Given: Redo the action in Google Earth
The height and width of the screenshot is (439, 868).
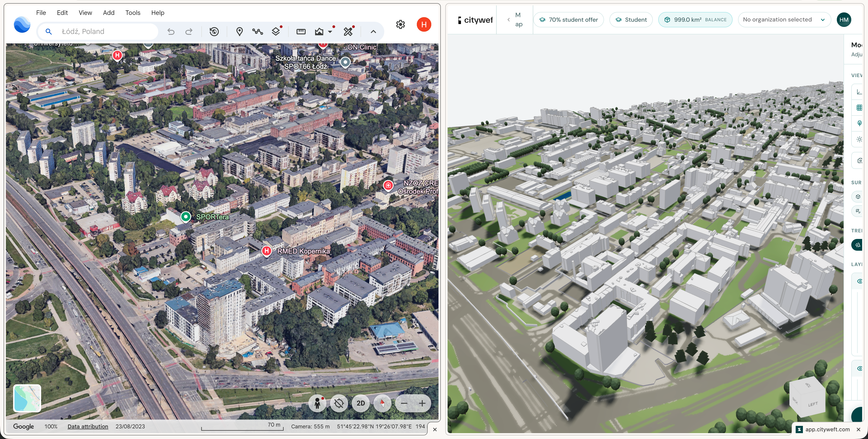Looking at the screenshot, I should 189,32.
